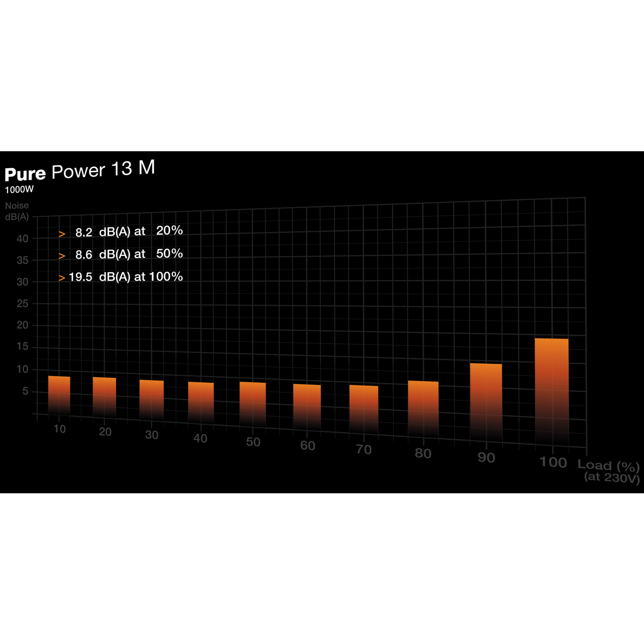644x644 pixels.
Task: Click the orange bar at load 20
Action: pyautogui.click(x=104, y=398)
